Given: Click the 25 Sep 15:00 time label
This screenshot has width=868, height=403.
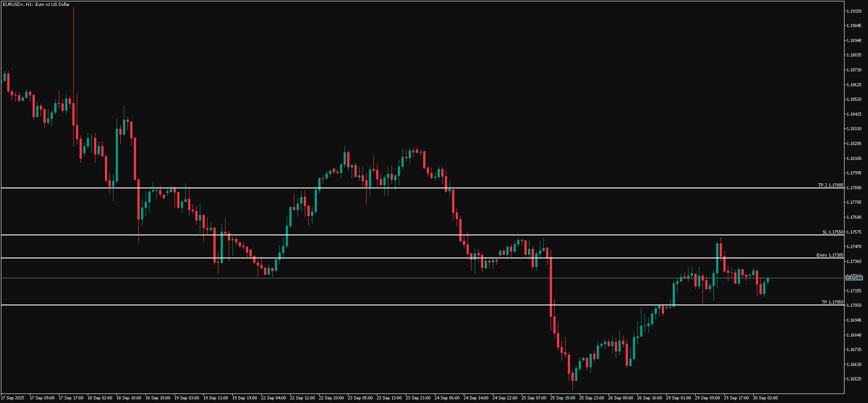Looking at the screenshot, I should click(562, 398).
